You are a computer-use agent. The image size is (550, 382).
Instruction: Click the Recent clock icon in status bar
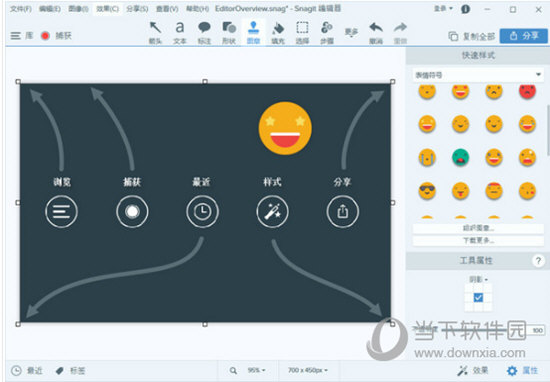pos(16,370)
